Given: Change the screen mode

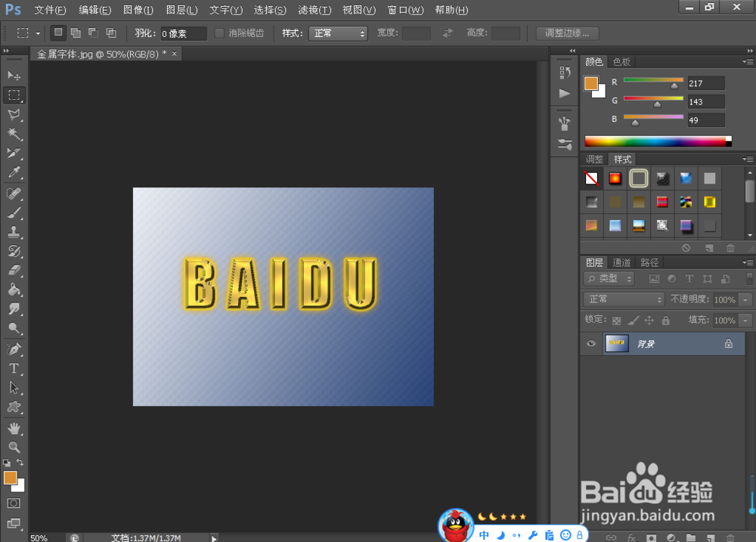Looking at the screenshot, I should 14,524.
